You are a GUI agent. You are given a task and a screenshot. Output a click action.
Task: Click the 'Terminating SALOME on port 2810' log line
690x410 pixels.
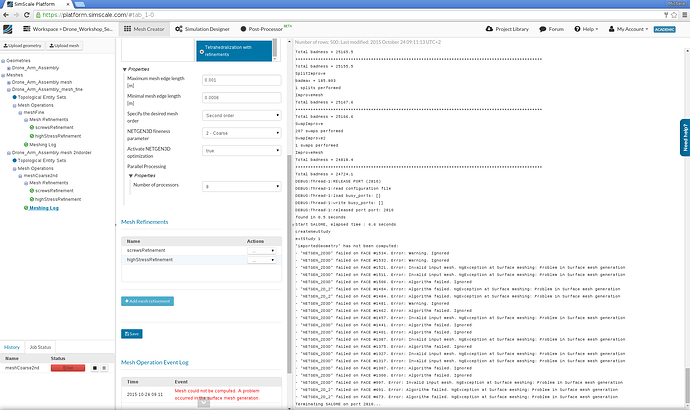(338, 404)
